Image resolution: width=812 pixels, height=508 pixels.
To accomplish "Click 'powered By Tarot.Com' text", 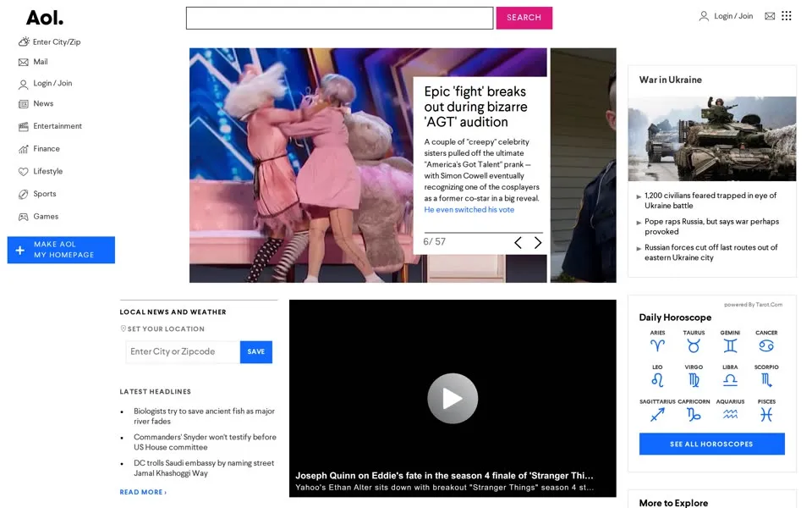I will [x=753, y=304].
